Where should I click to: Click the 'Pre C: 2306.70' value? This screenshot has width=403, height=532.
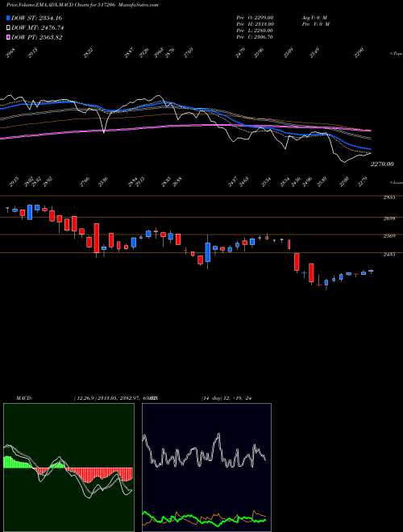coord(255,37)
